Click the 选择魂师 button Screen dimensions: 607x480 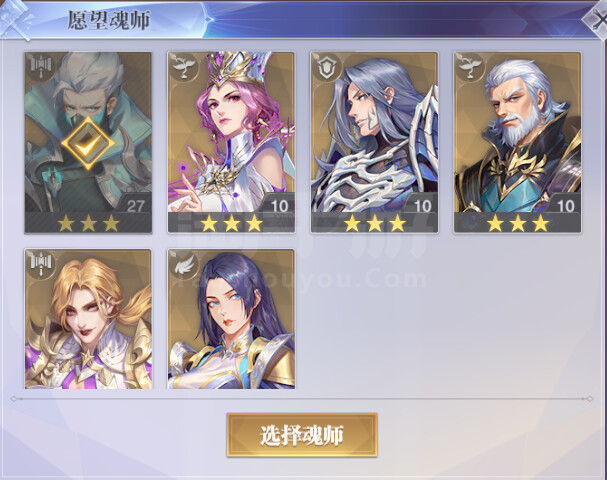[x=302, y=435]
